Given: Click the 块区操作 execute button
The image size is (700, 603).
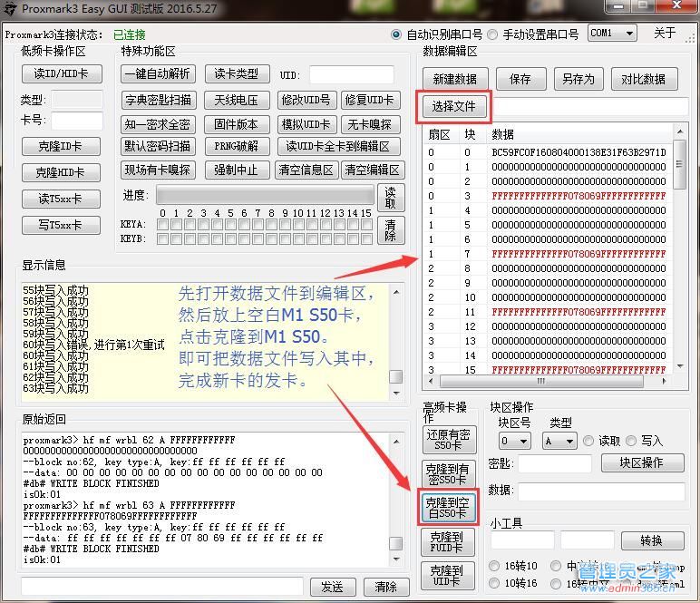Looking at the screenshot, I should 642,462.
